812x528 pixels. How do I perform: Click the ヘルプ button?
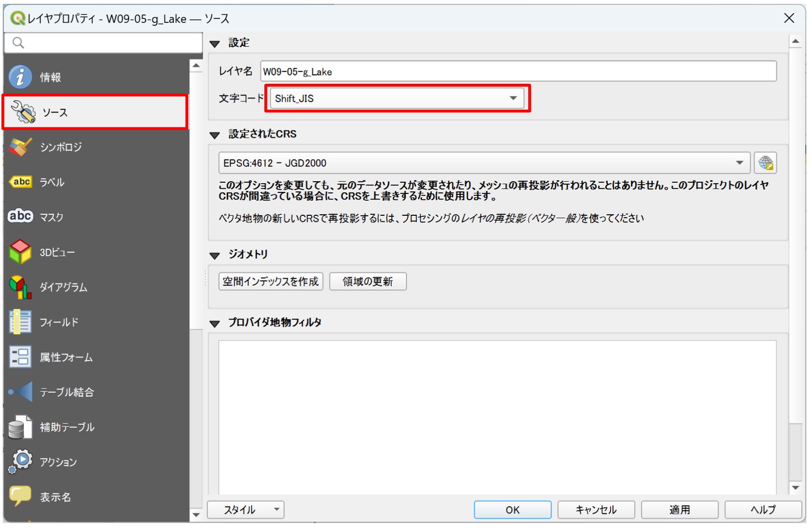point(763,510)
